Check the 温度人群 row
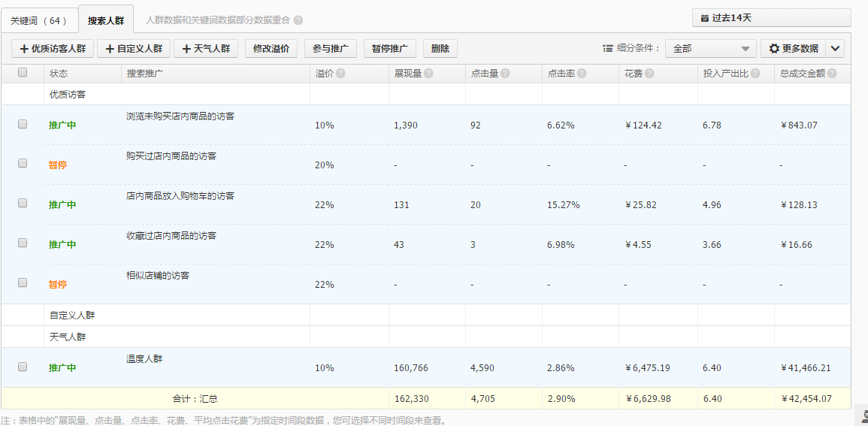 pos(23,366)
